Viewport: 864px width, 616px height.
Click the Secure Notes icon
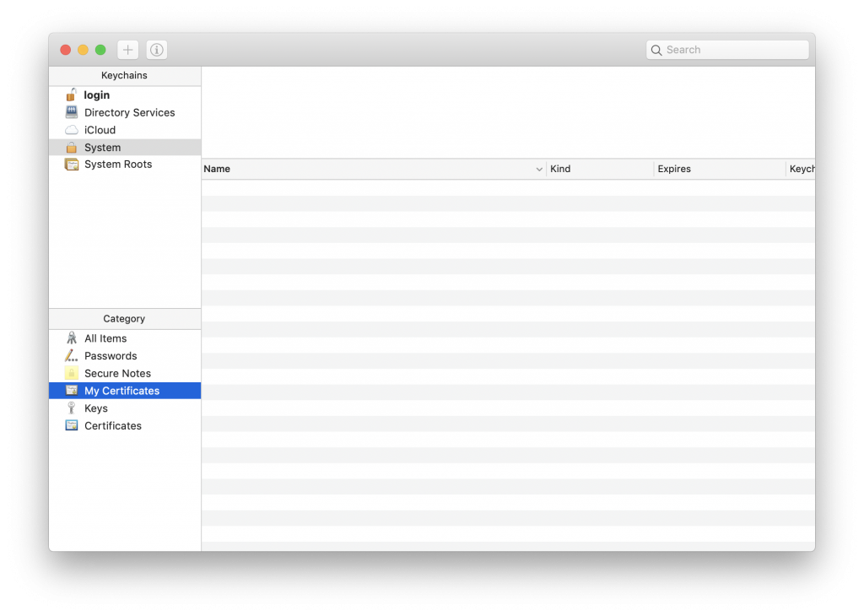72,373
